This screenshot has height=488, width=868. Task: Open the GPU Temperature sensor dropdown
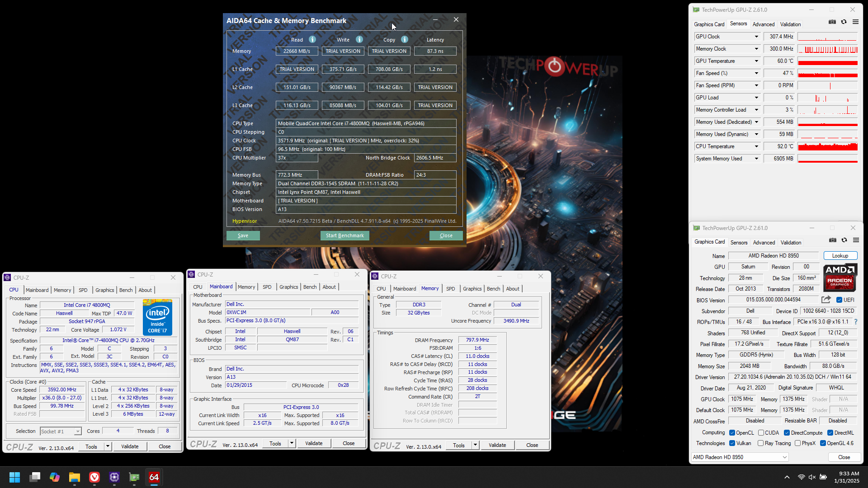click(x=756, y=61)
